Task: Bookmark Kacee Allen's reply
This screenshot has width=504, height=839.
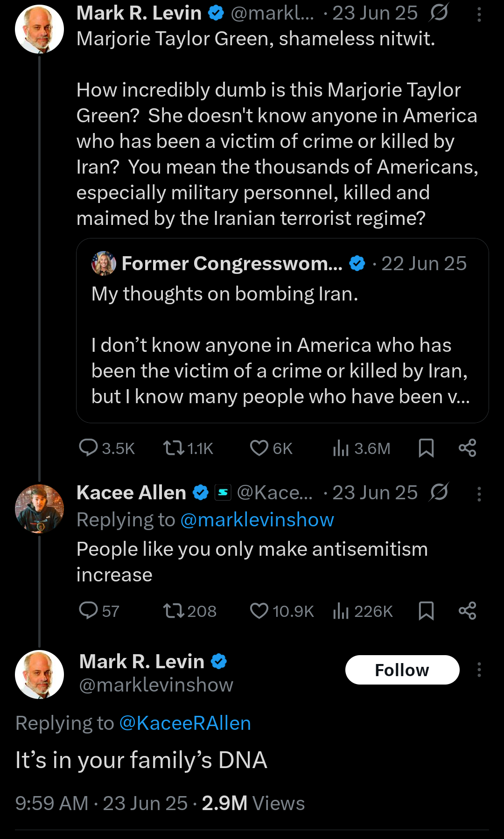Action: click(x=426, y=610)
